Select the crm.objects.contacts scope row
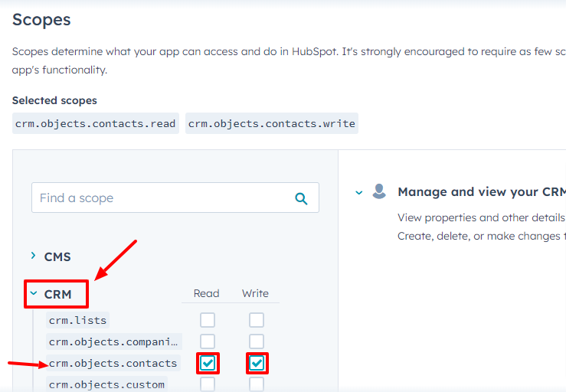The image size is (566, 392). 113,363
